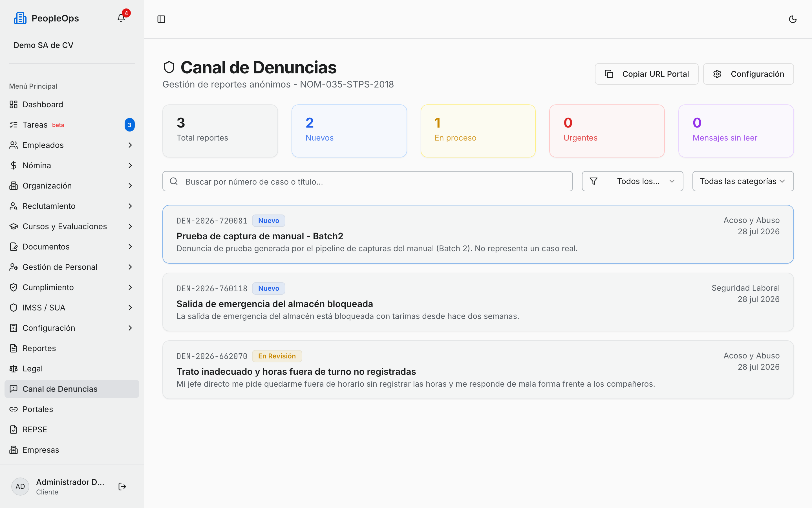Open report Trato inadecuado y horas fuera

[x=478, y=370]
